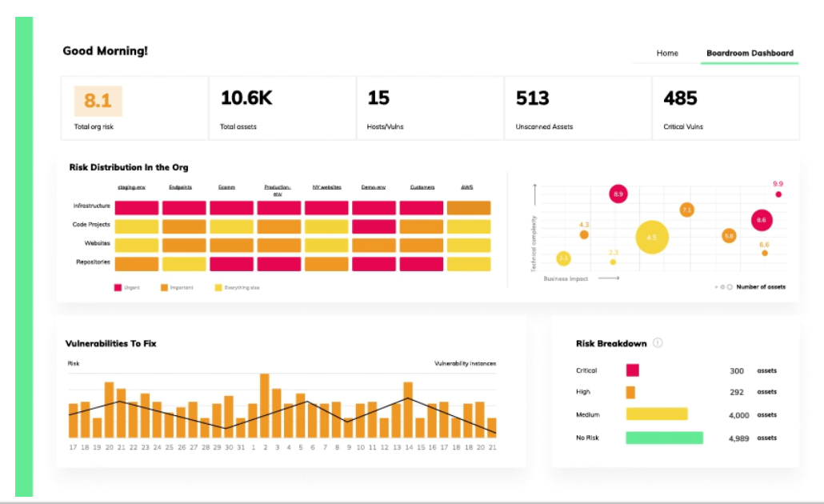Click the 7.1 orange risk bubble

687,210
